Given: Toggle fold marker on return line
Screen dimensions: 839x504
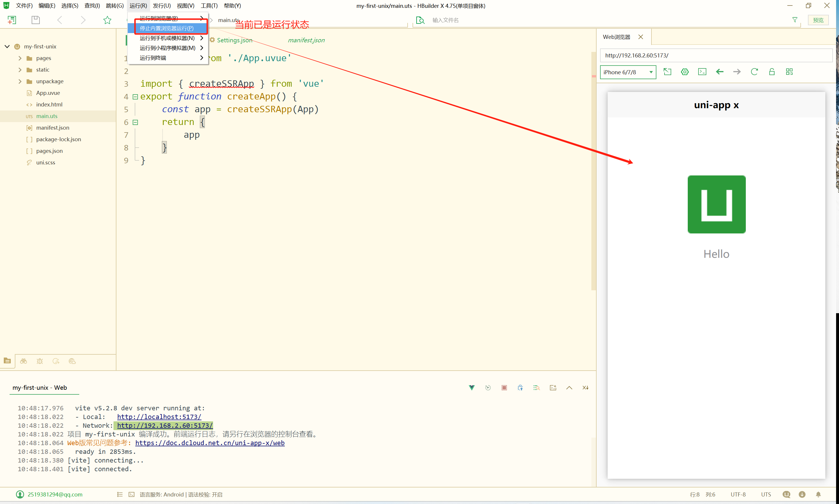Looking at the screenshot, I should pos(135,122).
